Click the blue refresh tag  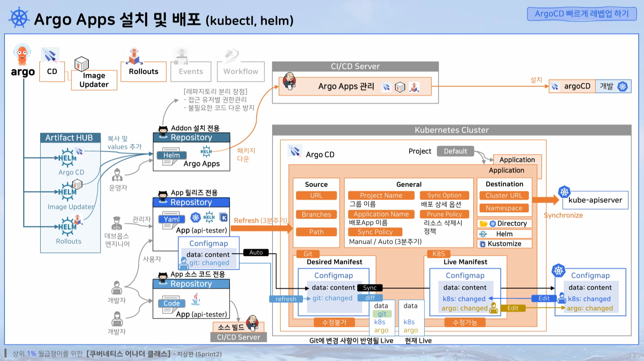pyautogui.click(x=286, y=299)
